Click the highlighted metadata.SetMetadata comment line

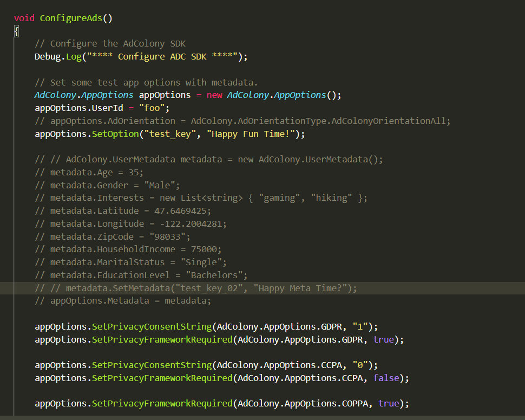click(196, 288)
